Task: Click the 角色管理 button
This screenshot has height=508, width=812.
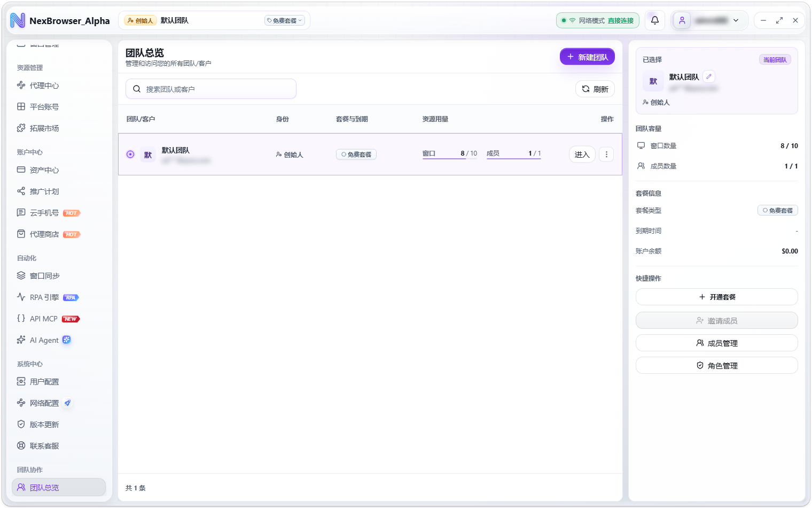Action: pyautogui.click(x=716, y=365)
